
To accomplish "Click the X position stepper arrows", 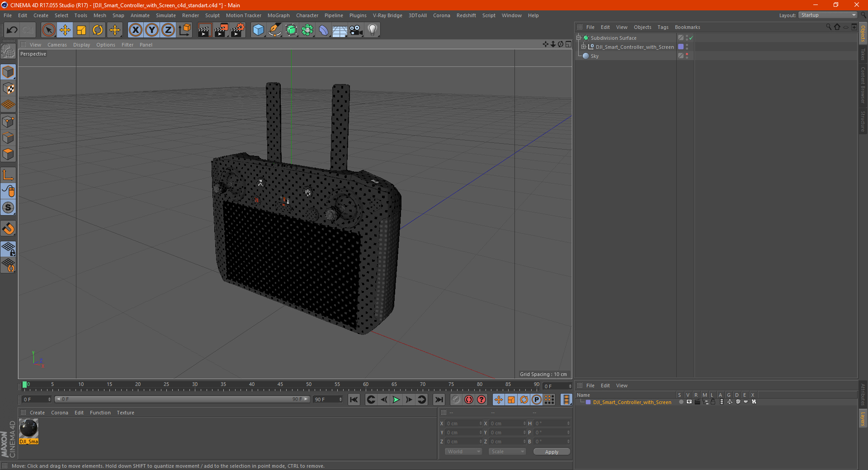I will [x=481, y=423].
